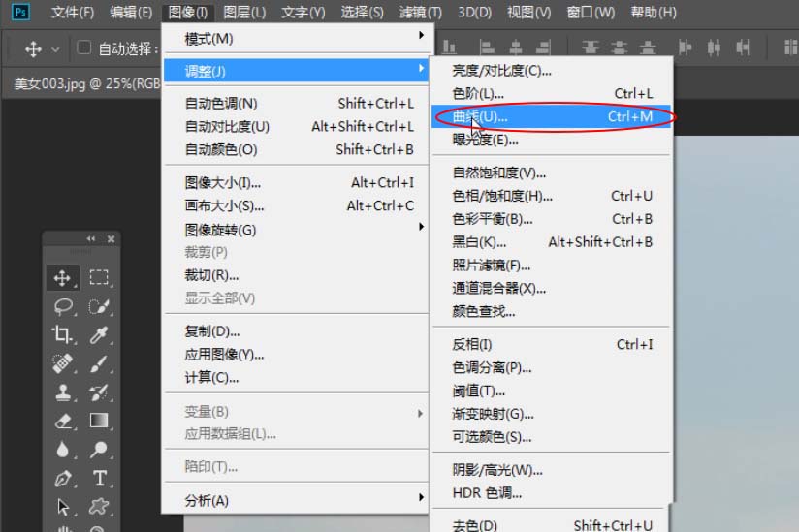This screenshot has width=799, height=532.
Task: Expand the 图像旋转(G) submenu
Action: [298, 230]
